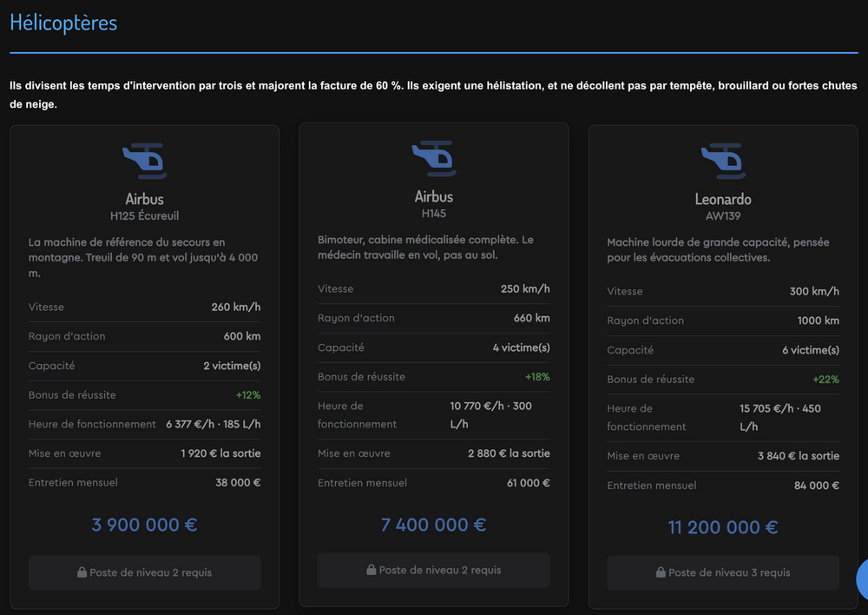Click the '2 victime(s)' capacity value
The image size is (868, 615).
[232, 366]
